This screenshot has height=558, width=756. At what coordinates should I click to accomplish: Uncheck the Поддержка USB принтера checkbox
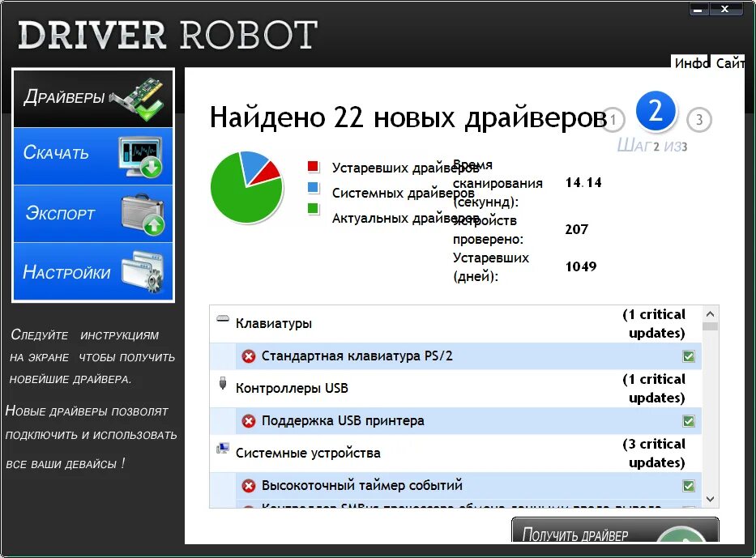(689, 421)
